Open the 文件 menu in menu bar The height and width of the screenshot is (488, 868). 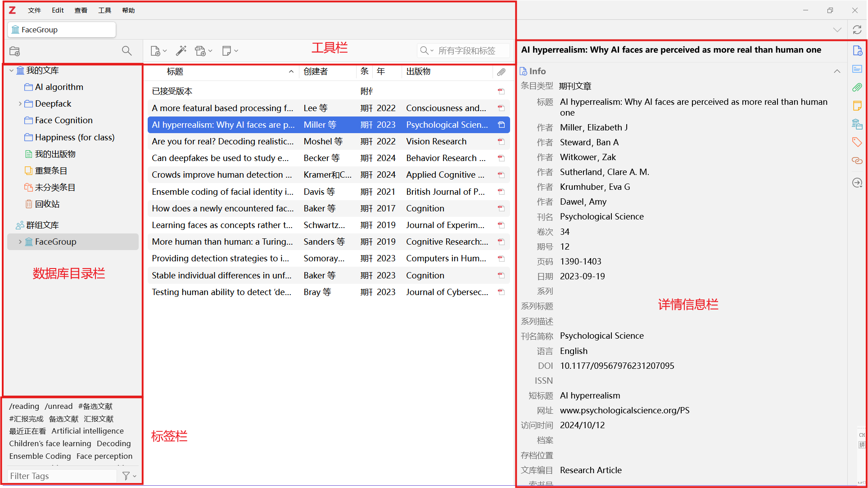(33, 10)
